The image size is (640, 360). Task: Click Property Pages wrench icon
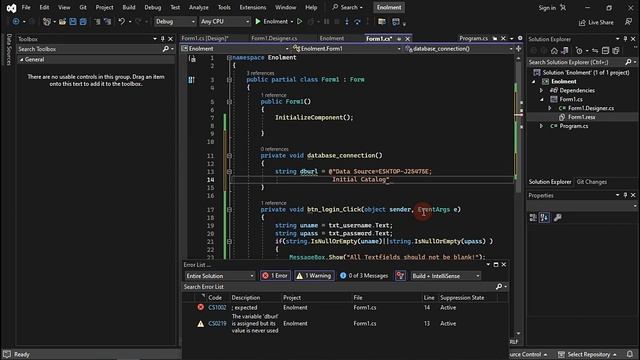tap(558, 218)
